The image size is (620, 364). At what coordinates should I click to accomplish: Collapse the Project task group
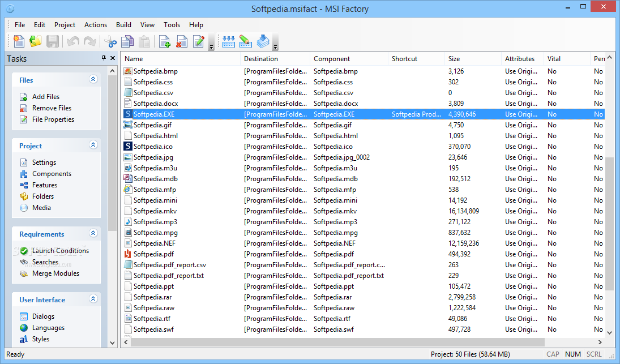93,145
